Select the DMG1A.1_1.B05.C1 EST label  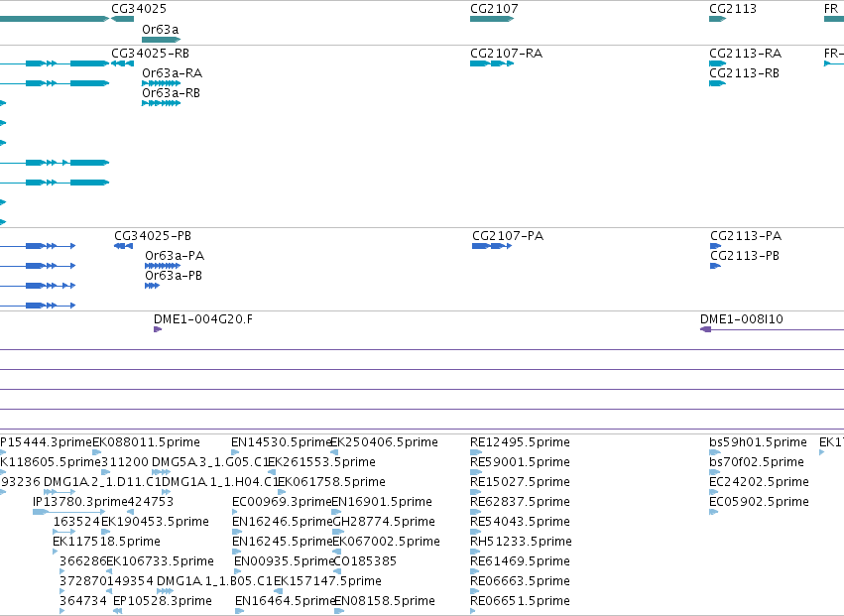point(215,581)
